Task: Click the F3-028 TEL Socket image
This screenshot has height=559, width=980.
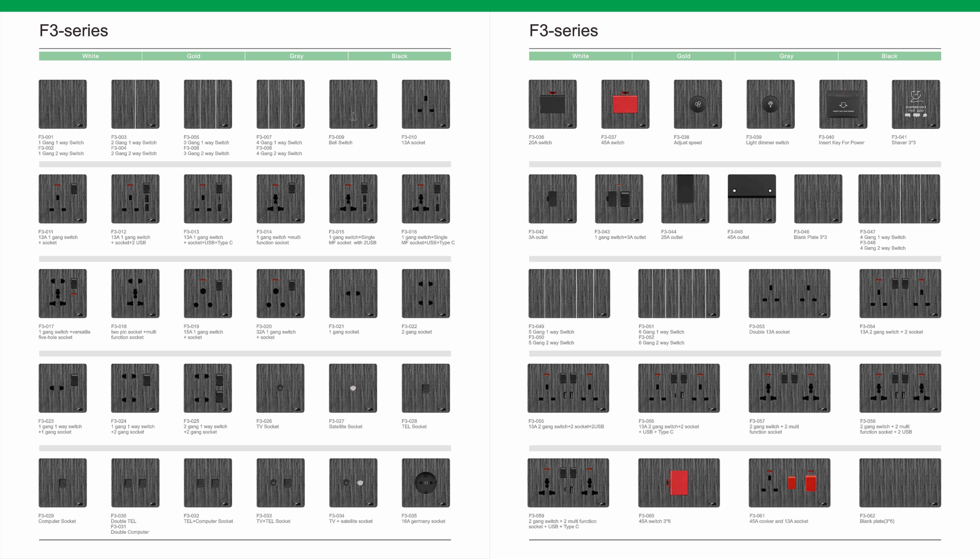Action: tap(426, 388)
